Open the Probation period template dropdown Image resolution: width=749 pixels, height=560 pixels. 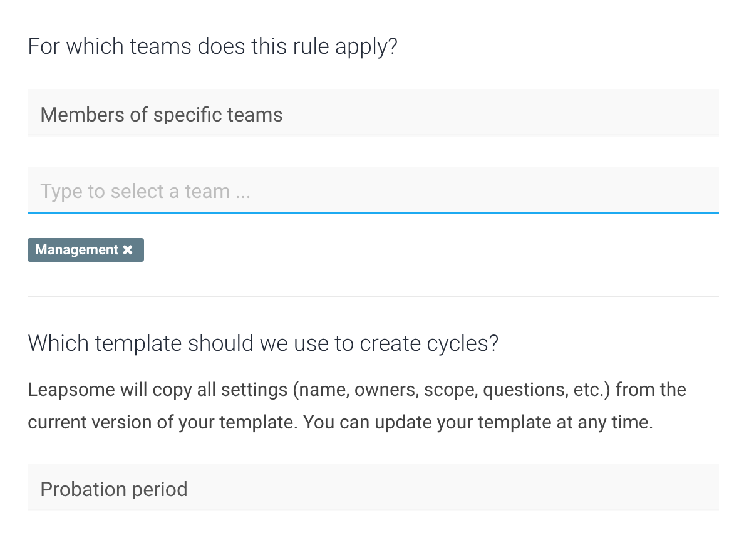pos(373,487)
